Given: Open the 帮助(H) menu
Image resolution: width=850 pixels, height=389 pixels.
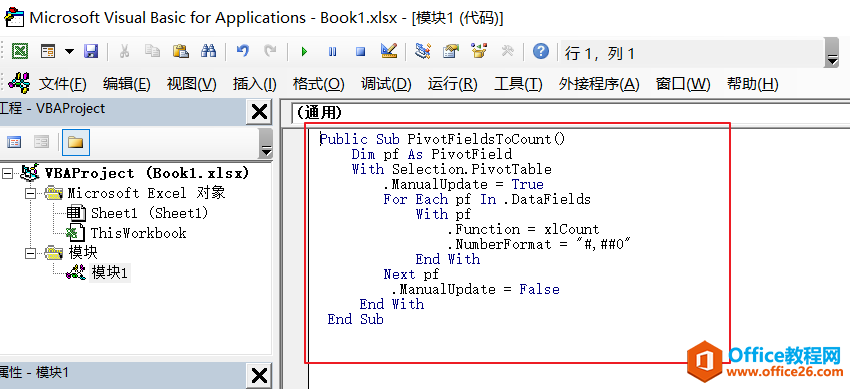Looking at the screenshot, I should (x=752, y=84).
